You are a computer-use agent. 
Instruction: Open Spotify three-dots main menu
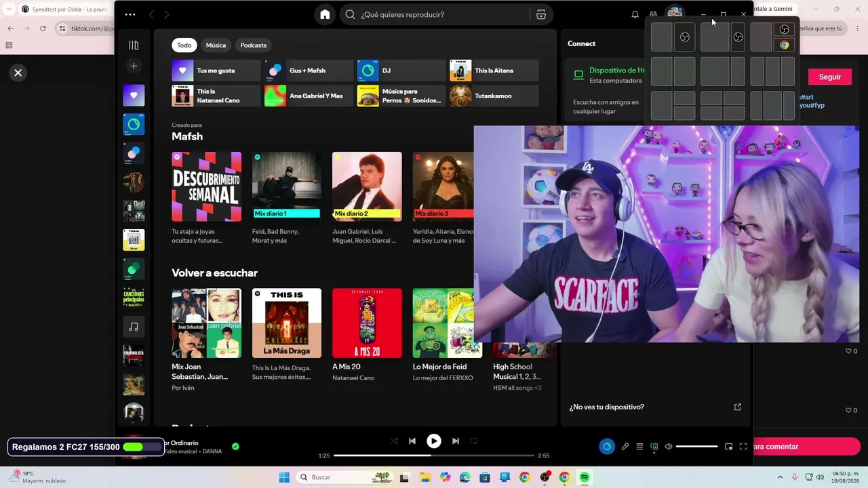pyautogui.click(x=130, y=14)
